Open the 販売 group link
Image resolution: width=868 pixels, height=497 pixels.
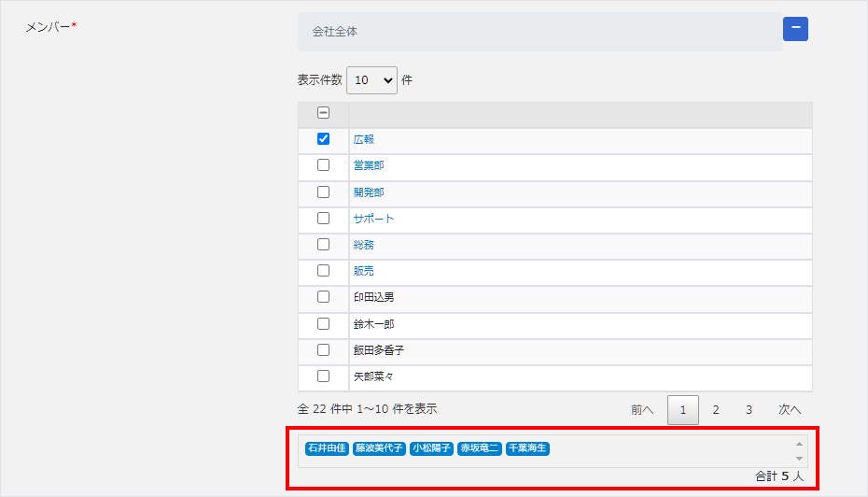pos(364,271)
